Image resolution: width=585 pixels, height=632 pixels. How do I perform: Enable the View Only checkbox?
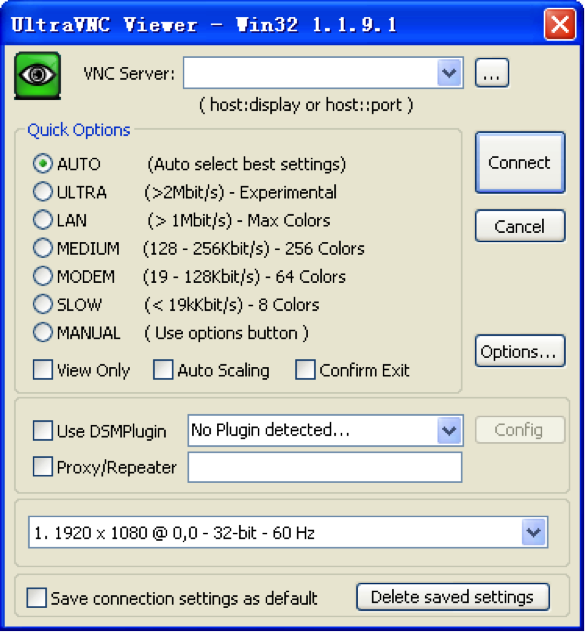coord(43,370)
